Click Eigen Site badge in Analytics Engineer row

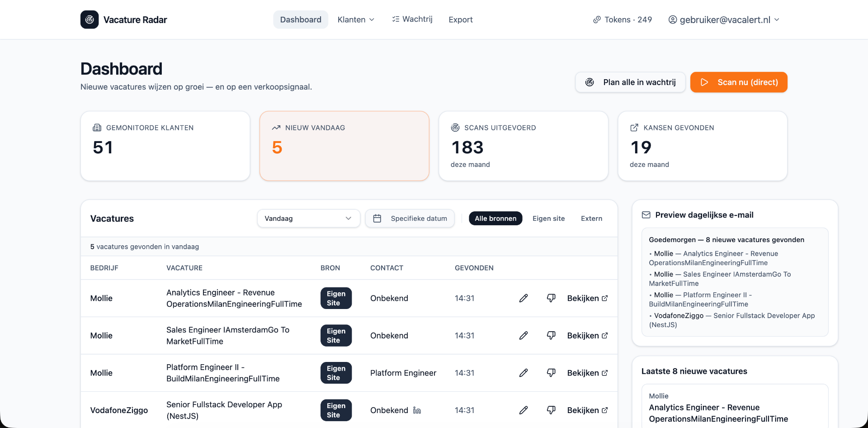(x=336, y=298)
